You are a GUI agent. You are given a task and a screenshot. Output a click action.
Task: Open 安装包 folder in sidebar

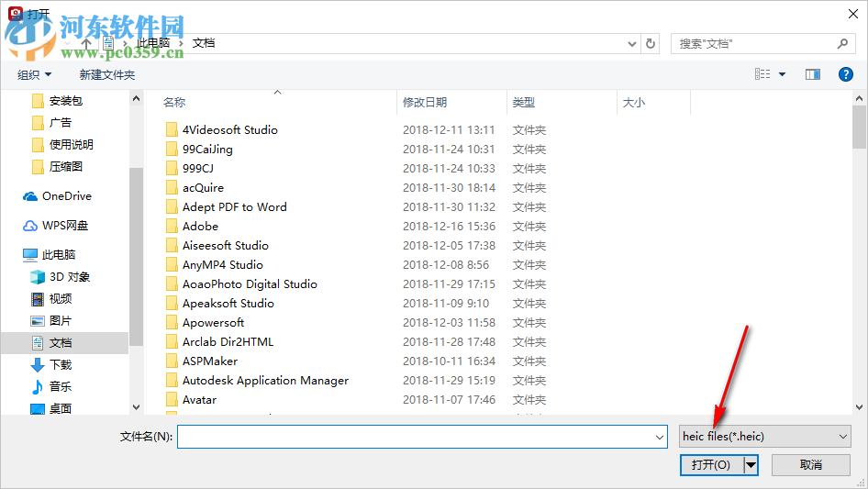click(57, 101)
